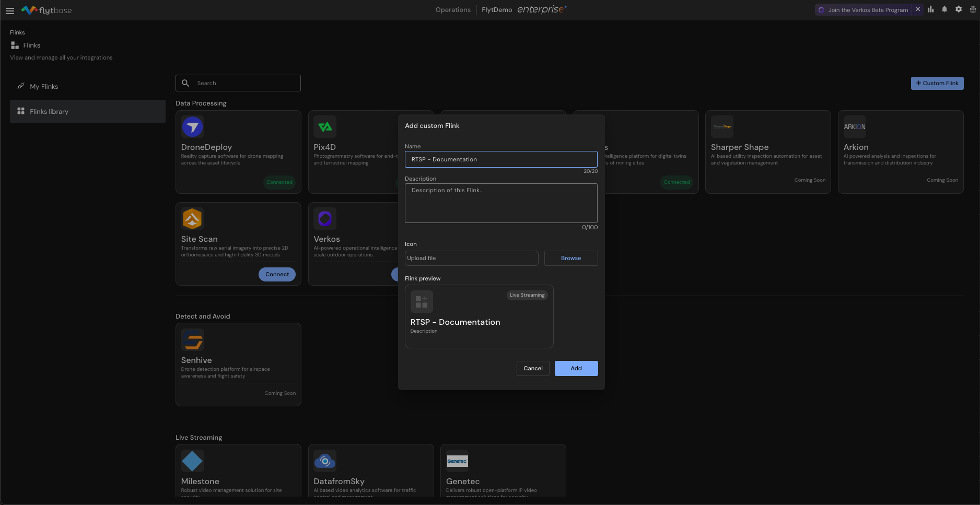This screenshot has height=505, width=980.
Task: Click the + Custom Flink button
Action: [937, 83]
